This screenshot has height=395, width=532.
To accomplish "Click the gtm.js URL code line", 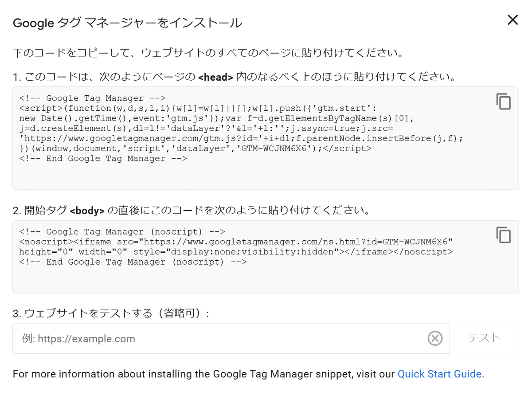I will tap(241, 138).
